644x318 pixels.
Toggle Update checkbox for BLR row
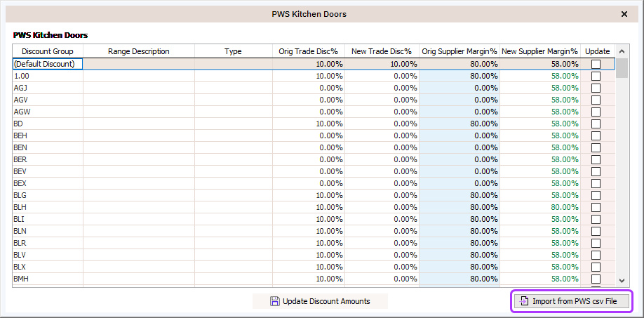coord(596,243)
